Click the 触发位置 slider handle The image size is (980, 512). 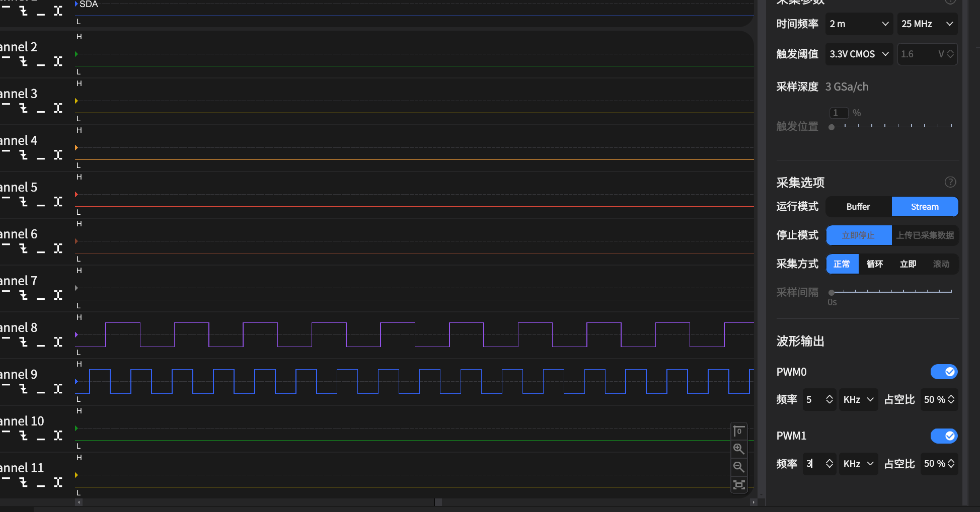tap(832, 127)
